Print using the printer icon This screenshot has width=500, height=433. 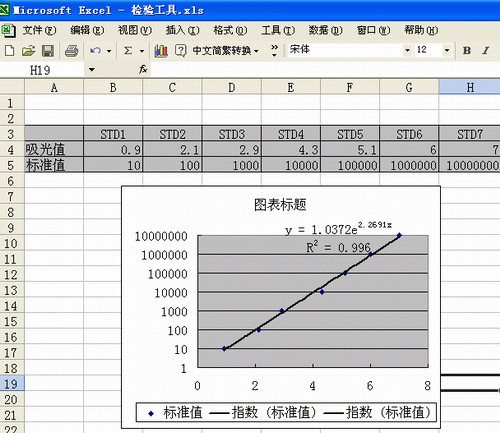click(71, 51)
